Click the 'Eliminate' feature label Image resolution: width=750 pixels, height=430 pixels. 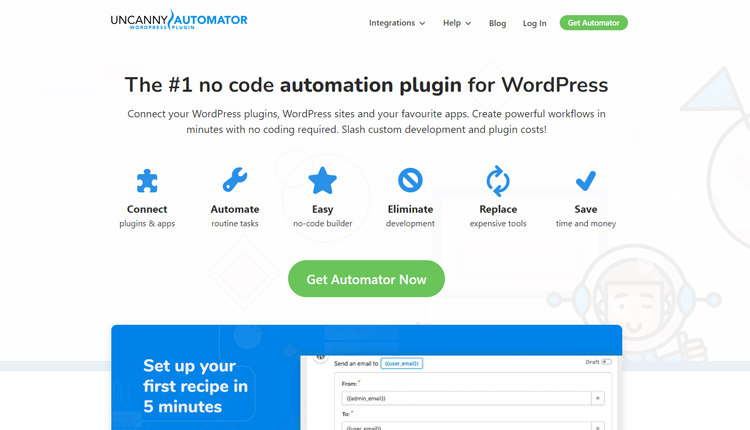point(410,209)
